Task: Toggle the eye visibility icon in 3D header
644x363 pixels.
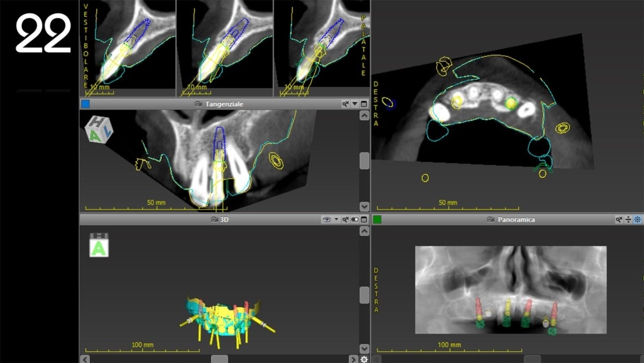Action: click(326, 220)
